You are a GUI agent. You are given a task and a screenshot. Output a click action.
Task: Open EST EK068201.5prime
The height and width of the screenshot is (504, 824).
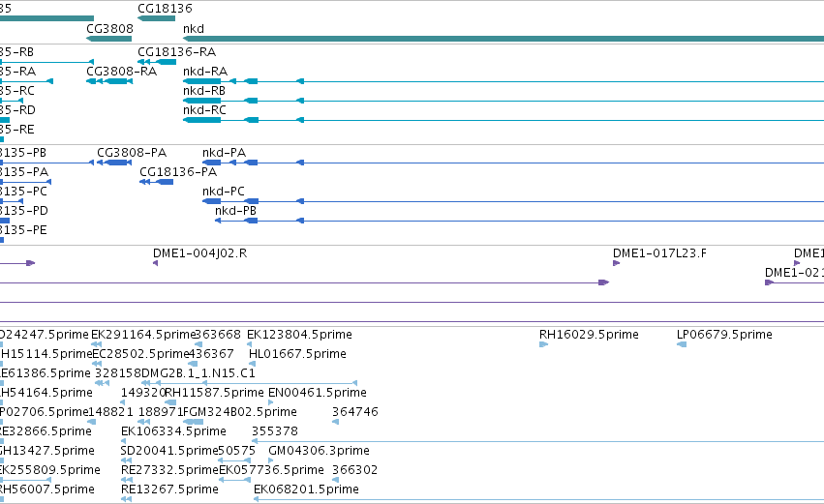(x=306, y=490)
